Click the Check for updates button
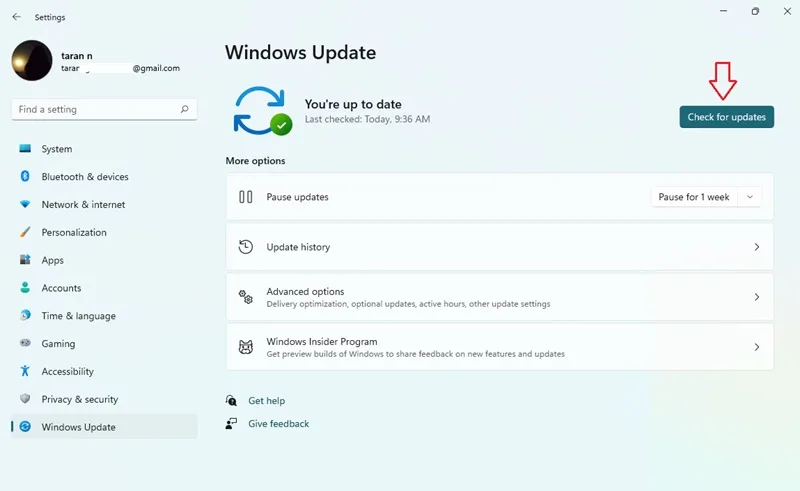Screen dimensions: 800x491 click(x=726, y=117)
